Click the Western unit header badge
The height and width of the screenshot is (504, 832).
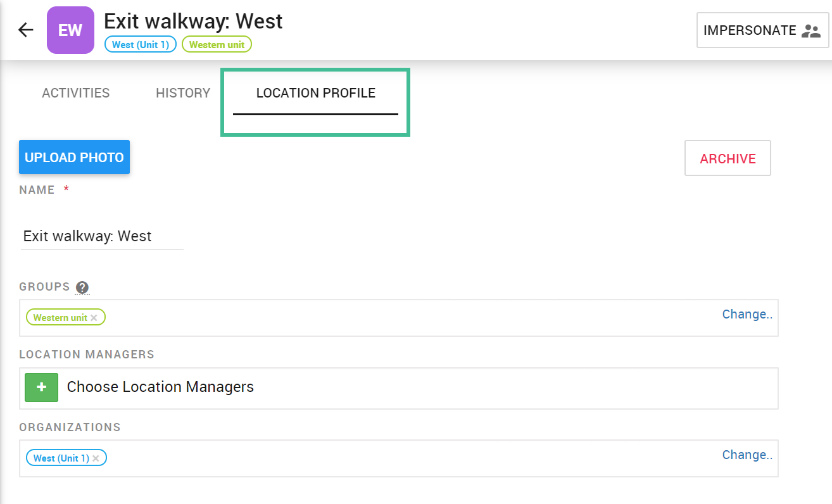point(217,45)
